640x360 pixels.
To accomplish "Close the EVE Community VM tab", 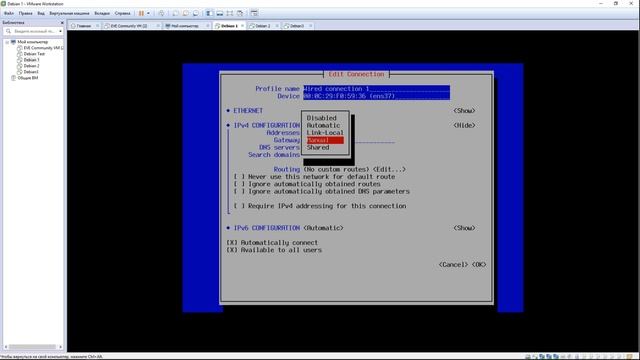I will tap(158, 26).
